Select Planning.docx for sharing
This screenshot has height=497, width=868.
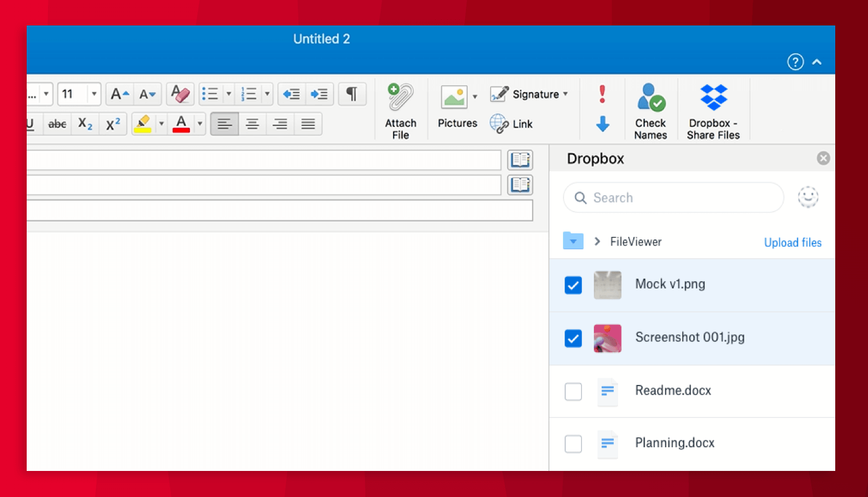pos(573,444)
